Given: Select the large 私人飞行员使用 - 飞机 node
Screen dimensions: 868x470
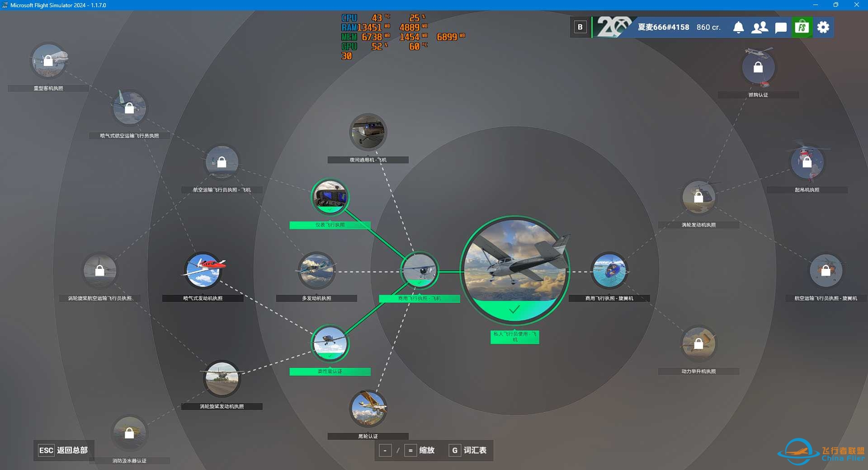Looking at the screenshot, I should pos(514,270).
